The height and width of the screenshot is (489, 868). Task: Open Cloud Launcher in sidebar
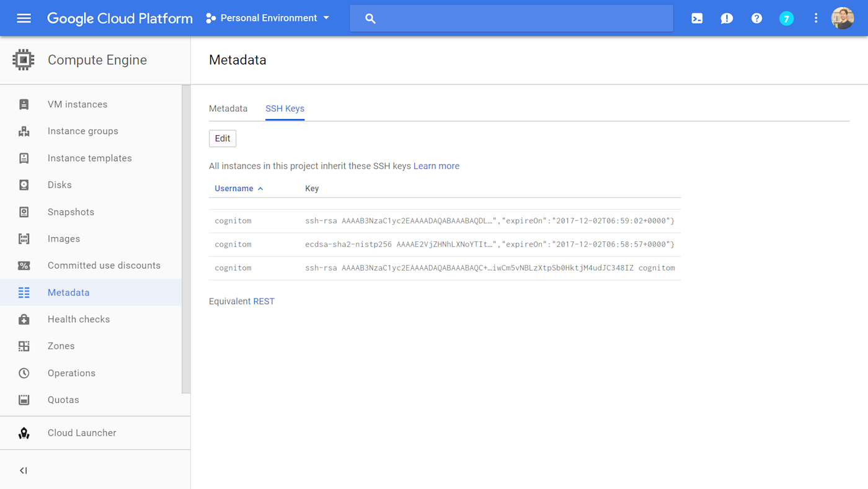(x=95, y=433)
